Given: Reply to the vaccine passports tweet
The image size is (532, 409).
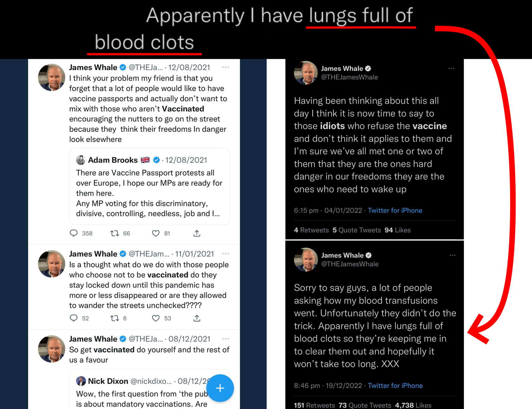Looking at the screenshot, I should pos(74,233).
